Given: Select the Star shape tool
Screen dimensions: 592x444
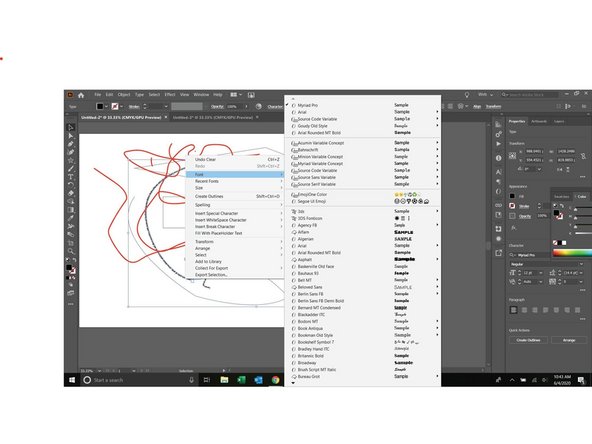Looking at the screenshot, I should pos(71,160).
